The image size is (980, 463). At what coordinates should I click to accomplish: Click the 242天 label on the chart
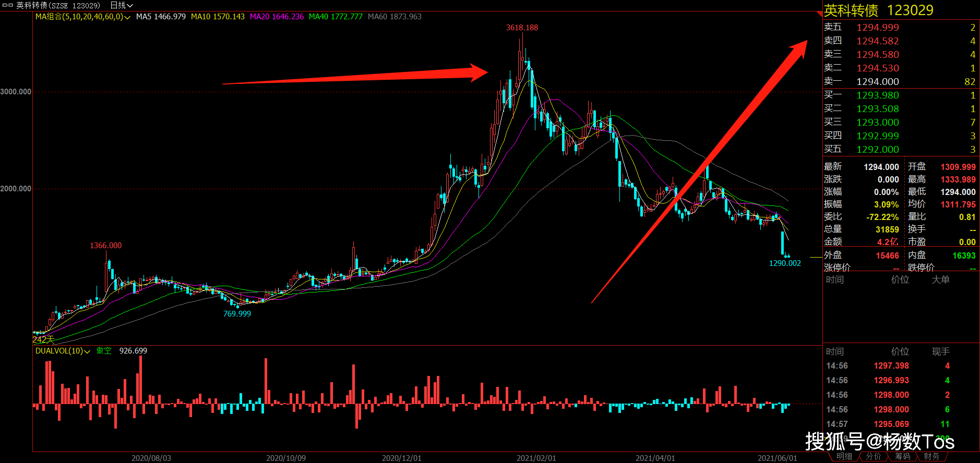point(43,339)
